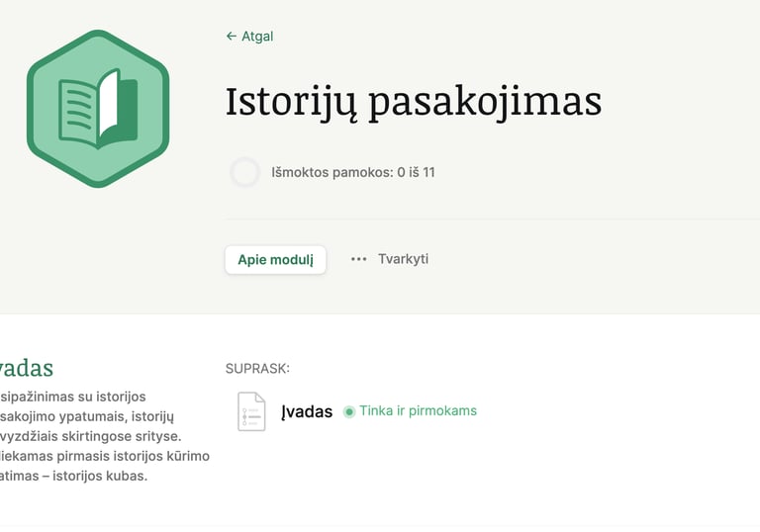Click the Istorijų pasakojimas module title

click(414, 102)
